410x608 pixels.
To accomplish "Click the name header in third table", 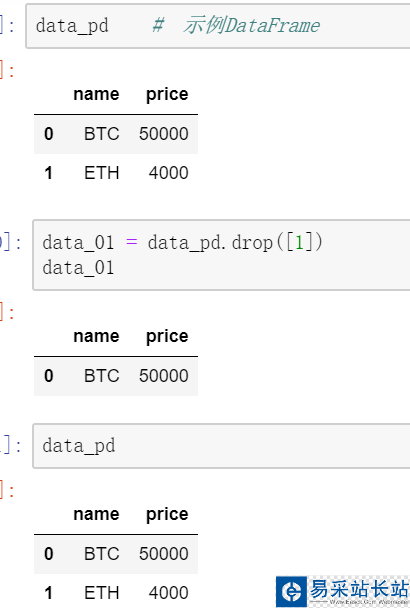I will [x=96, y=514].
